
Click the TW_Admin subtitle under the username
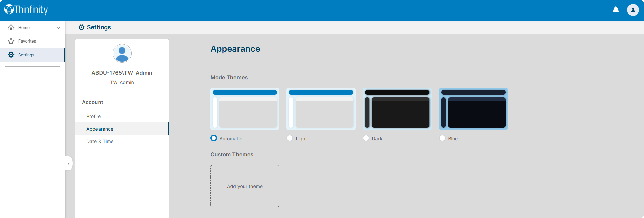[122, 83]
